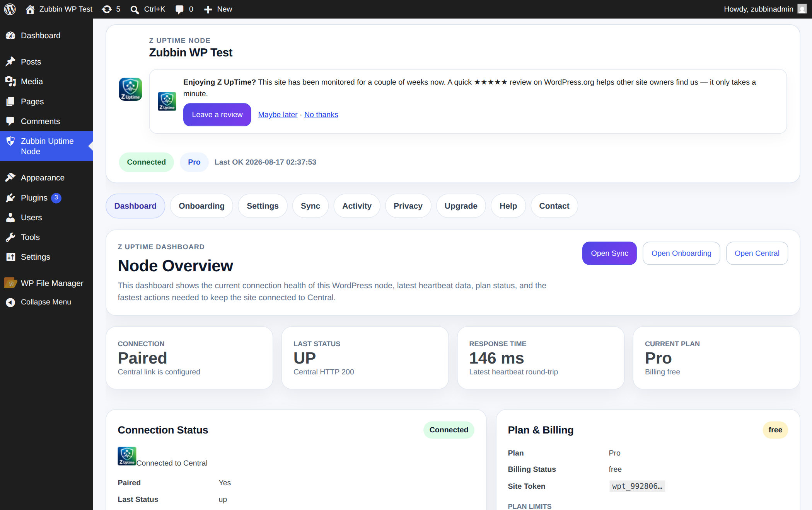Click the Last OK 2026-08-17 02:37:53 timestamp
This screenshot has width=812, height=510.
[x=265, y=162]
